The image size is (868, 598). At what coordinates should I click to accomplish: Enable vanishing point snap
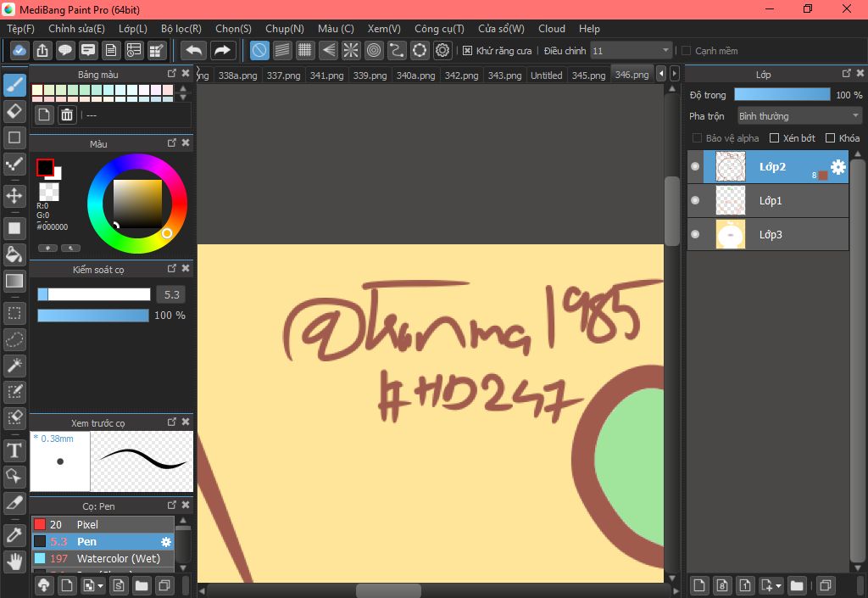coord(328,50)
